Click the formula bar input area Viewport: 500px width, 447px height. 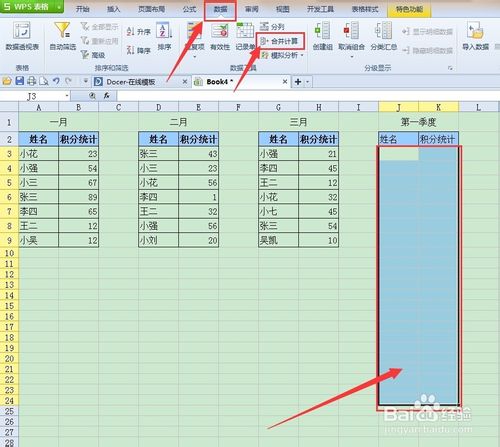pos(308,96)
